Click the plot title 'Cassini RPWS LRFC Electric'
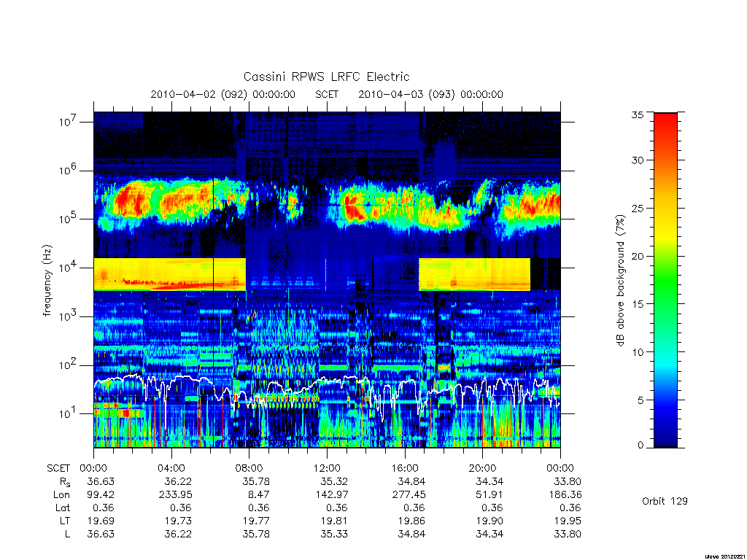747x560 pixels. point(326,77)
